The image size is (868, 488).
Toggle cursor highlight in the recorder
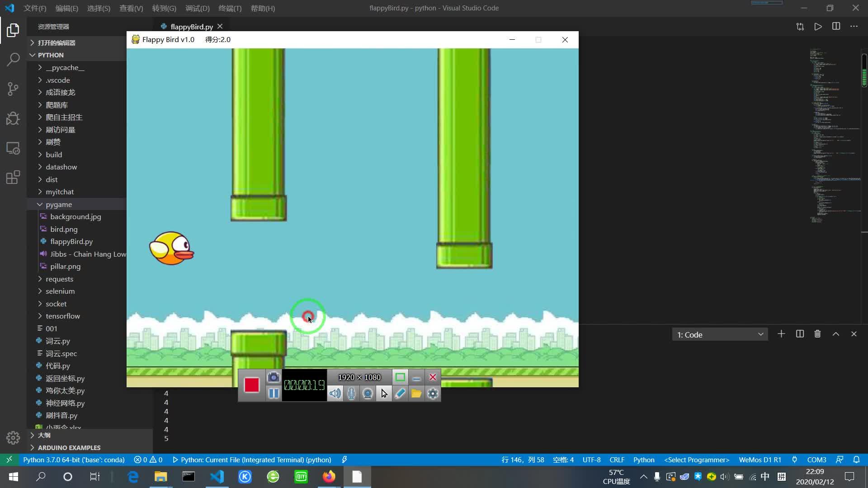point(384,393)
